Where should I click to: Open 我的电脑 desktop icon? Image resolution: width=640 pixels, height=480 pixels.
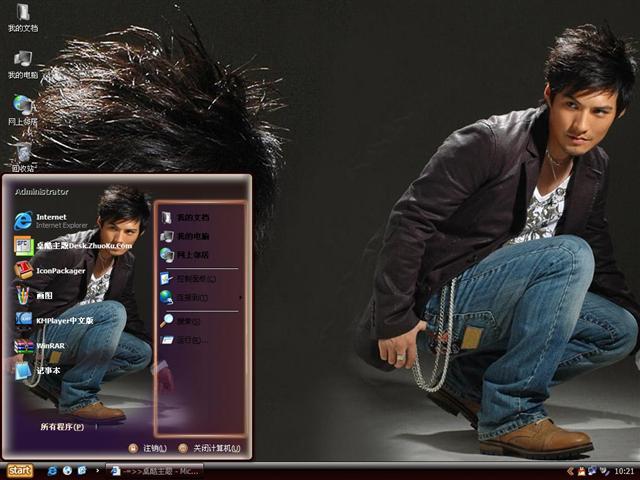22,63
